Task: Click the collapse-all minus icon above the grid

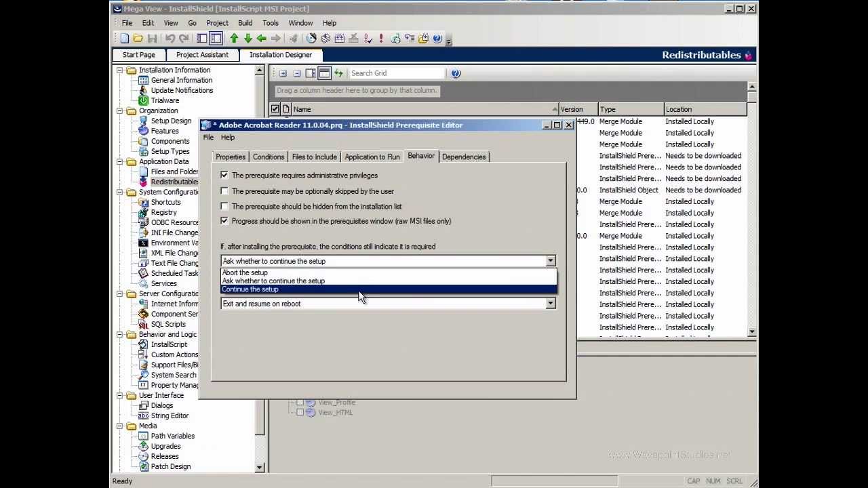Action: click(x=296, y=73)
